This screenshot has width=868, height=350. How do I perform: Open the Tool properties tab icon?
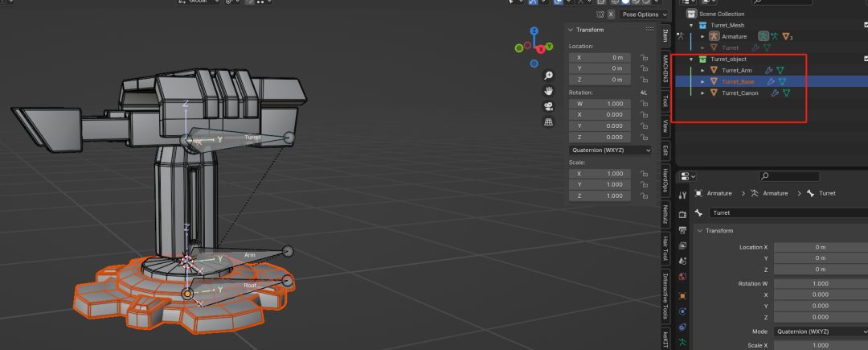point(682,195)
